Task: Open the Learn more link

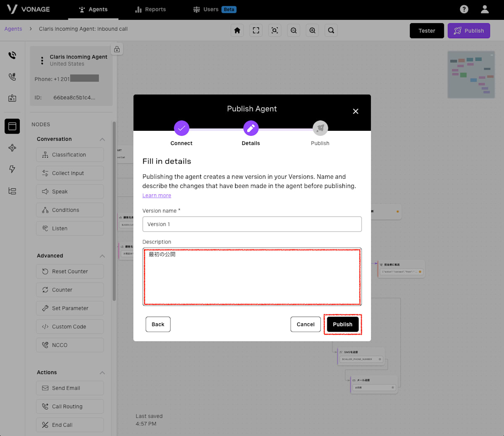Action: [157, 196]
